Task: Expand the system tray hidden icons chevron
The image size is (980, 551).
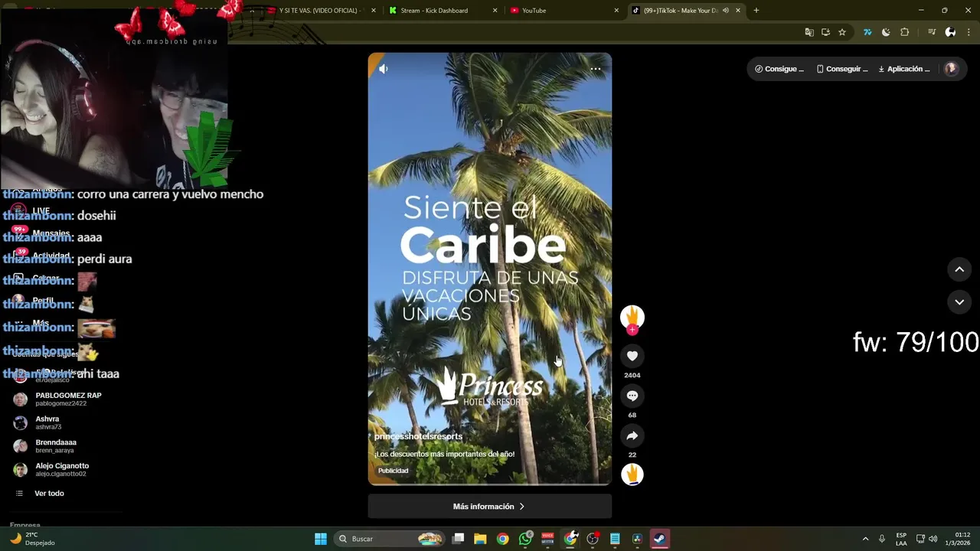Action: pyautogui.click(x=865, y=539)
